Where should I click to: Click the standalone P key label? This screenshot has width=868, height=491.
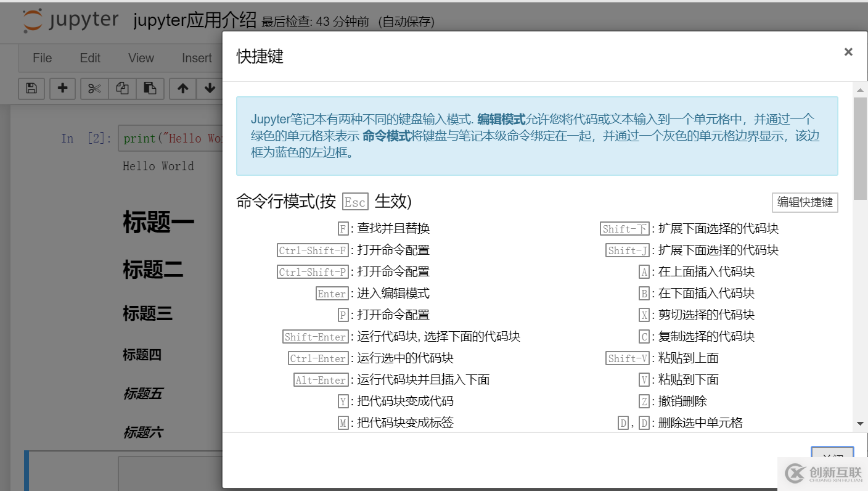pos(343,315)
